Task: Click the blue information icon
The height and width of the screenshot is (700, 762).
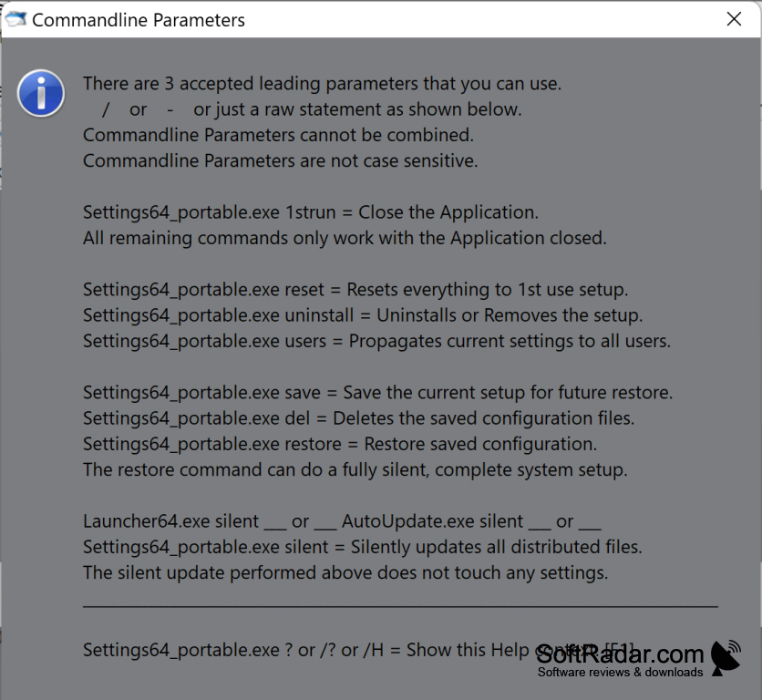Action: [x=41, y=93]
